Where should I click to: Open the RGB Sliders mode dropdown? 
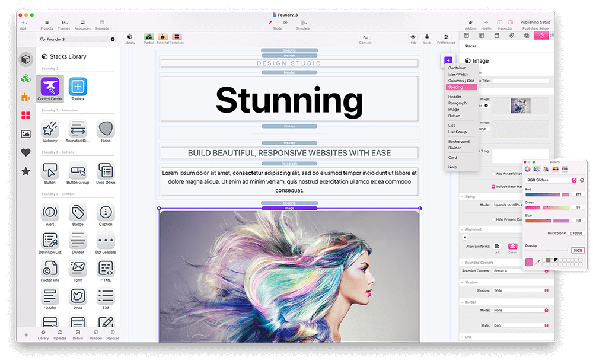click(551, 180)
